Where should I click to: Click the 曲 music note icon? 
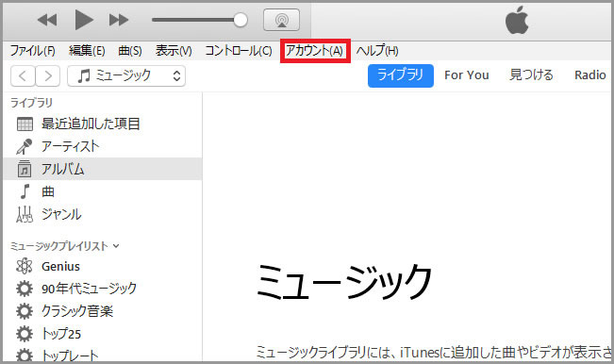coord(25,191)
